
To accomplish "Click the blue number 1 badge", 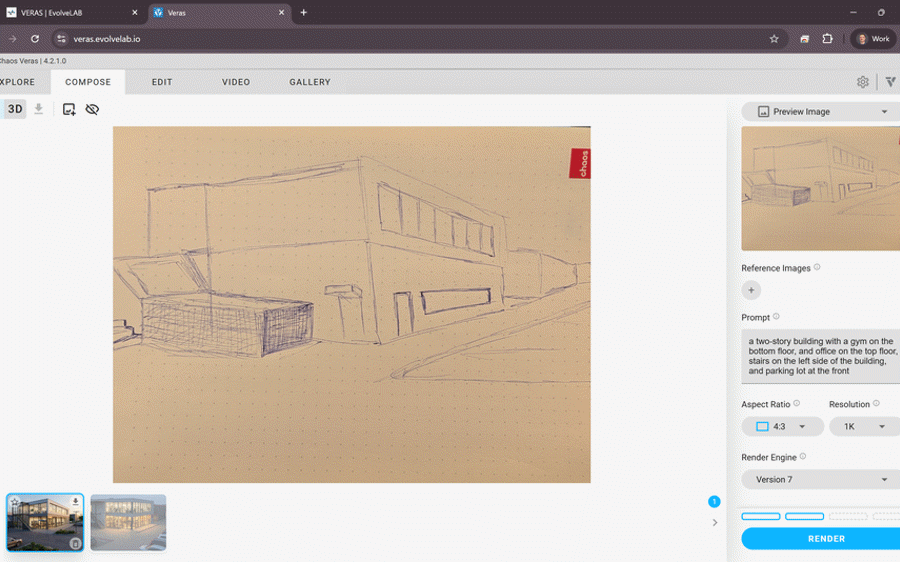I will pos(714,502).
